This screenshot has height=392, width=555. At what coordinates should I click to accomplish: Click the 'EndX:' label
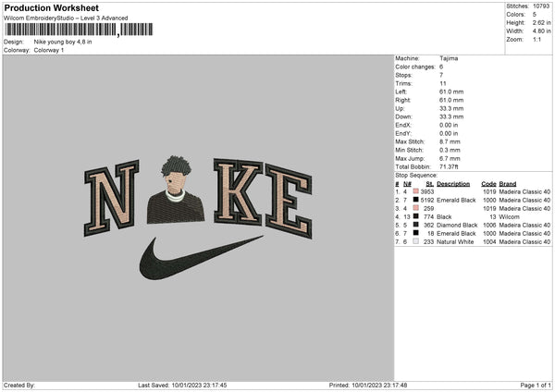[x=403, y=125]
